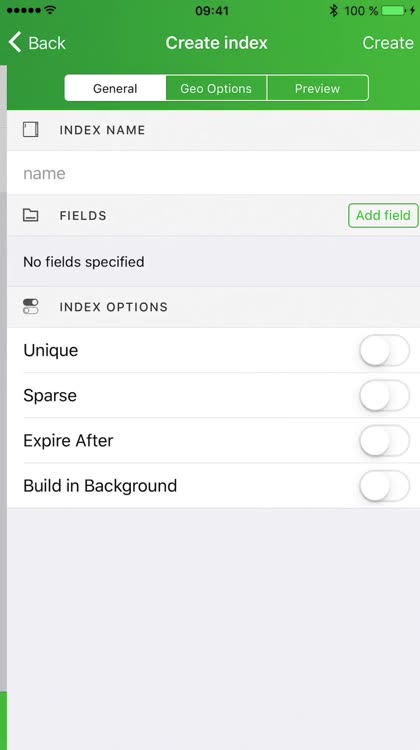
Task: Tap the Wi-Fi signal icon
Action: (50, 10)
